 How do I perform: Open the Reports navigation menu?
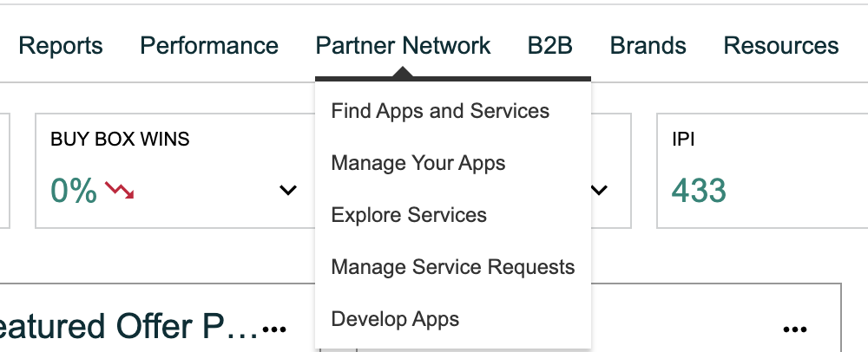(61, 46)
